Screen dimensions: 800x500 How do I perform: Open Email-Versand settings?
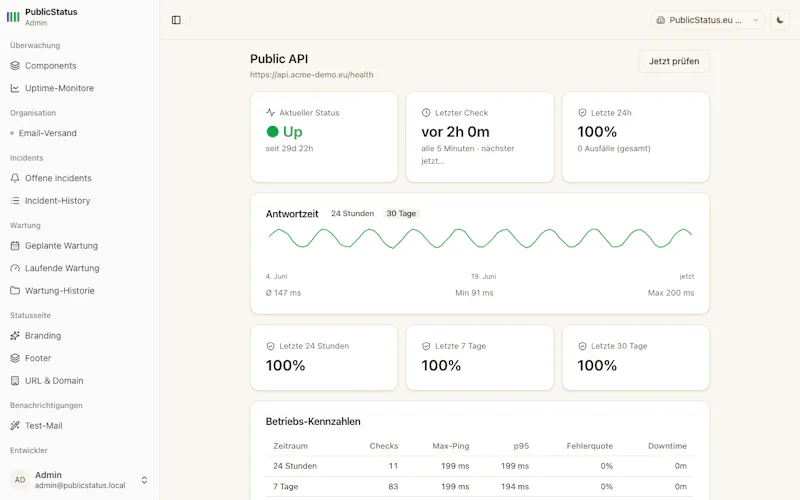coord(47,133)
